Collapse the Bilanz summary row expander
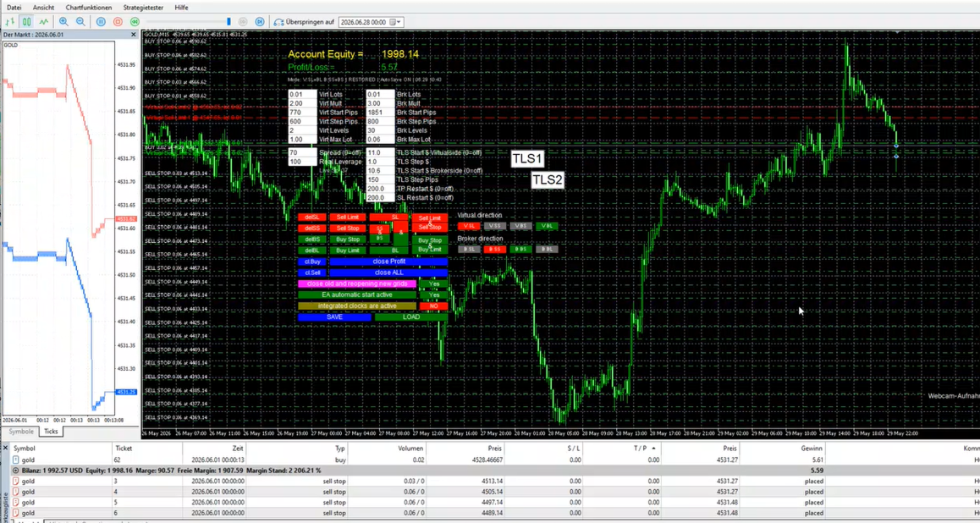The image size is (980, 523). (x=15, y=471)
